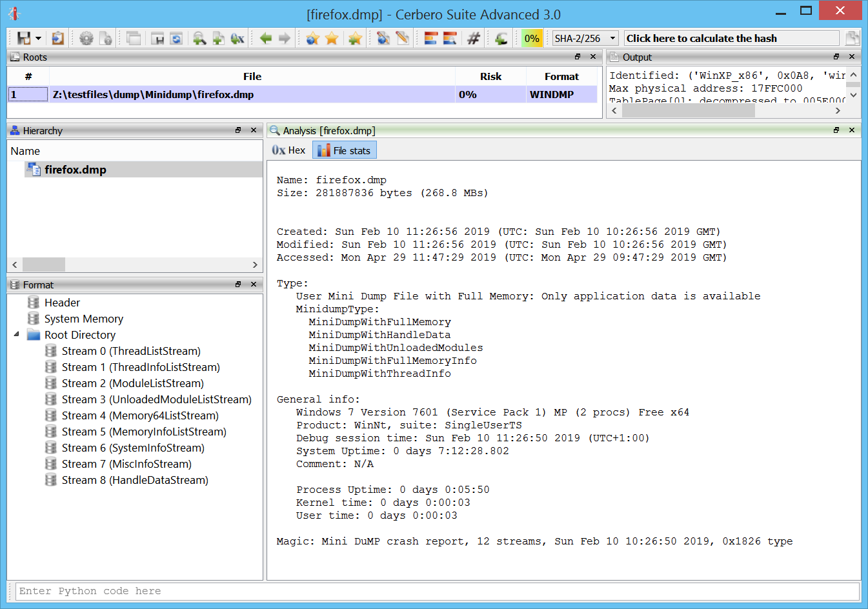
Task: Close the Format panel
Action: 254,285
